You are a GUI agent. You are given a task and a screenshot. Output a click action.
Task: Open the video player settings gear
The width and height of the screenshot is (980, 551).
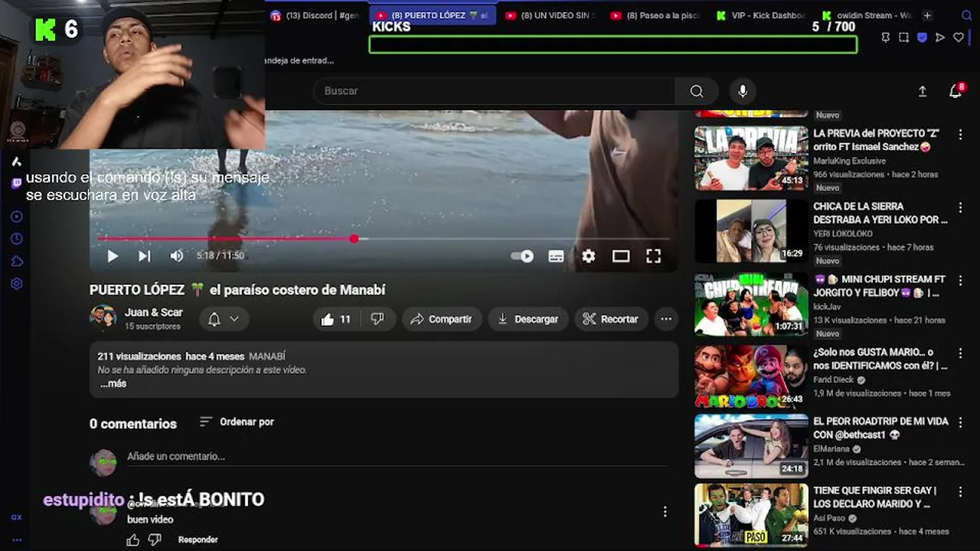pyautogui.click(x=588, y=256)
